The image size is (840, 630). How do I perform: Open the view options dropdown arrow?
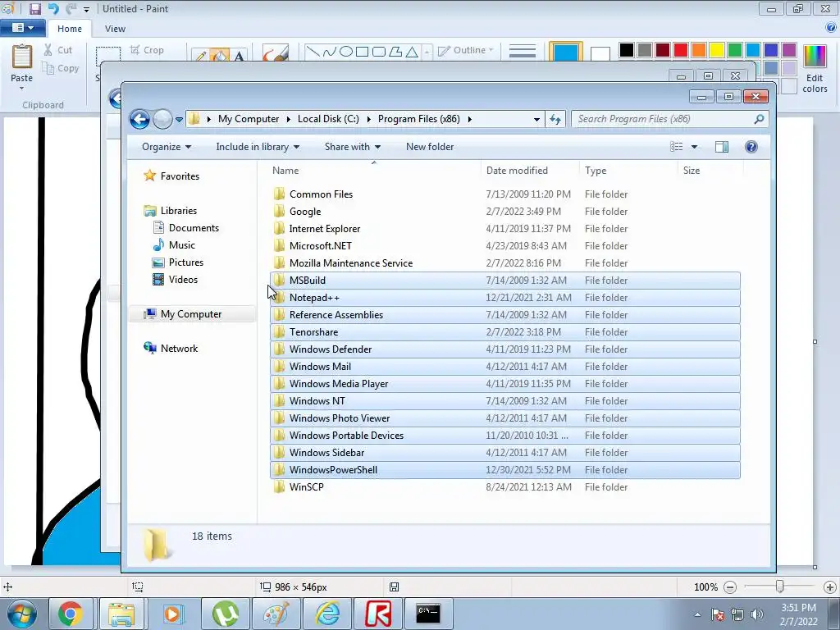pyautogui.click(x=694, y=147)
